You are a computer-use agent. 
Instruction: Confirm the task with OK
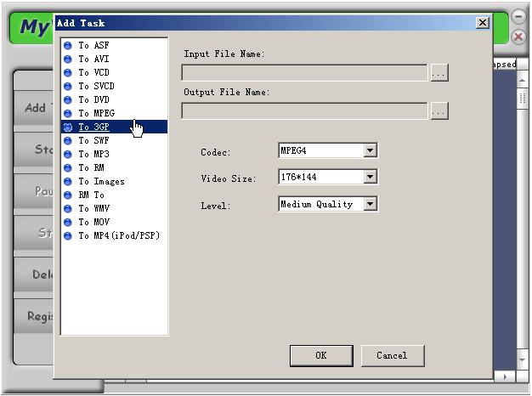[x=321, y=355]
